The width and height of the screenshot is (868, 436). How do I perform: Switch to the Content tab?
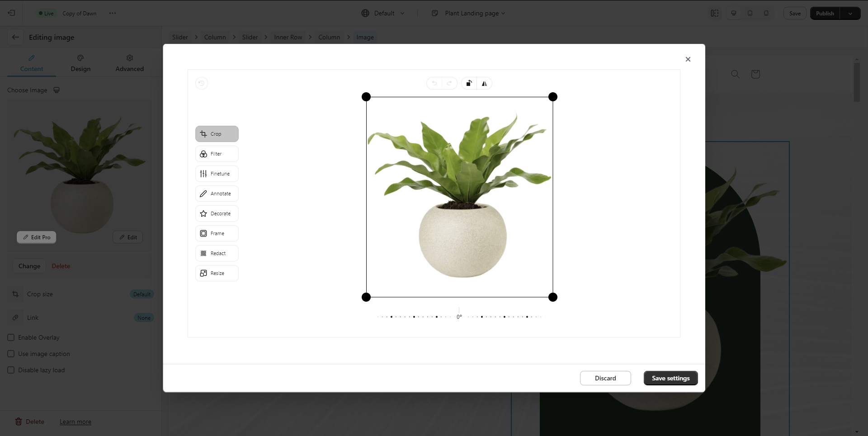(x=32, y=63)
